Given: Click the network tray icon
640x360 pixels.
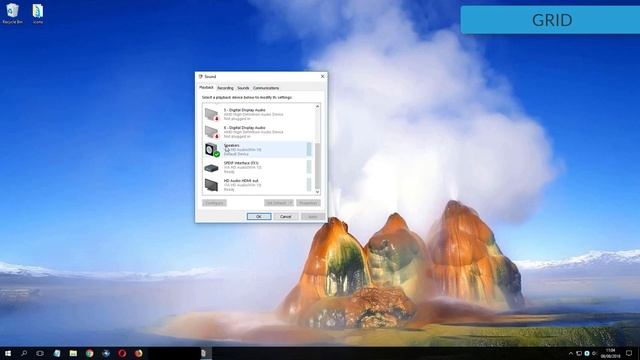Looking at the screenshot, I should pos(579,353).
